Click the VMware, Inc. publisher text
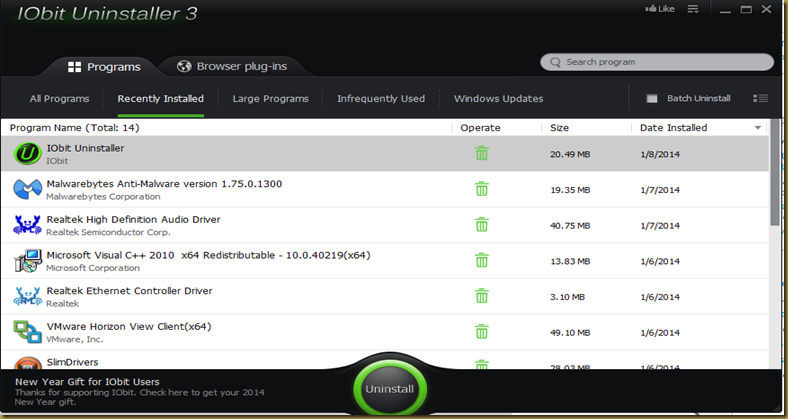The width and height of the screenshot is (788, 419). [74, 339]
